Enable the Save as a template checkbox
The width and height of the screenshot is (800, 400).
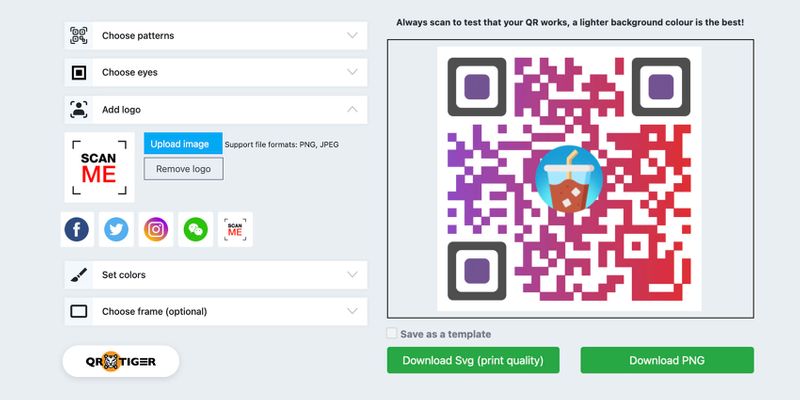(x=392, y=334)
